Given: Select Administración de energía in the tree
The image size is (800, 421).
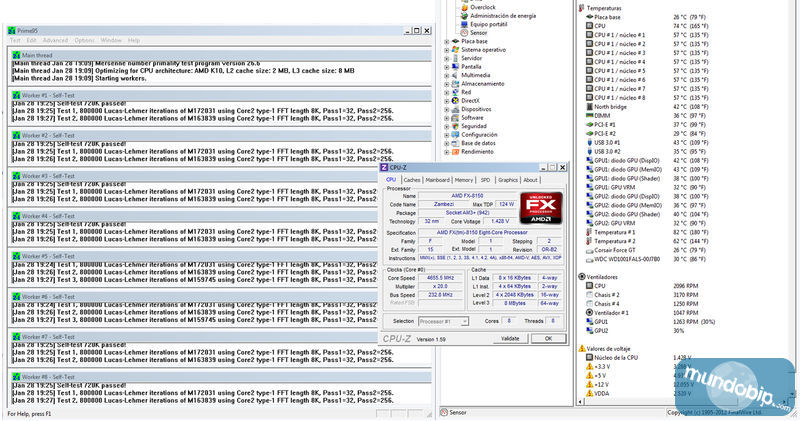Looking at the screenshot, I should click(x=503, y=16).
